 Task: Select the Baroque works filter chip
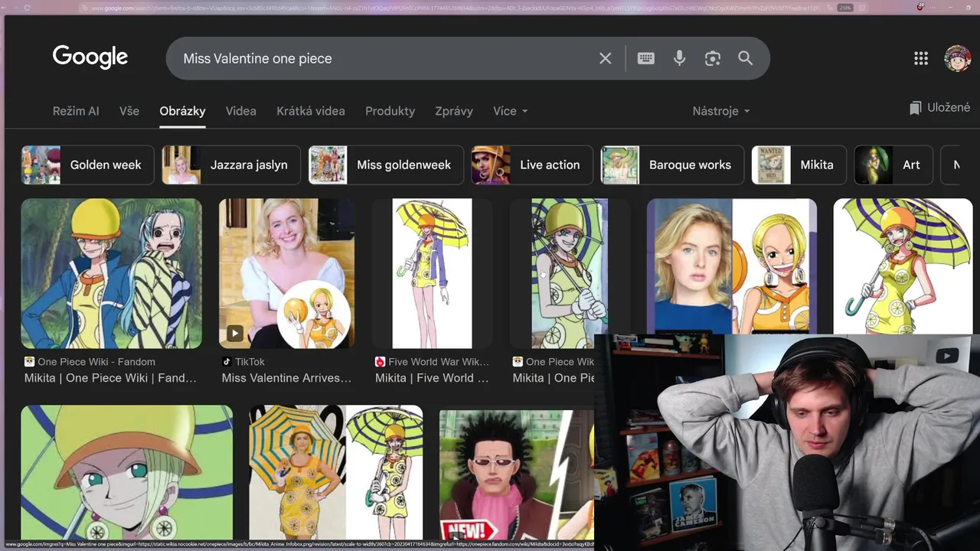672,165
